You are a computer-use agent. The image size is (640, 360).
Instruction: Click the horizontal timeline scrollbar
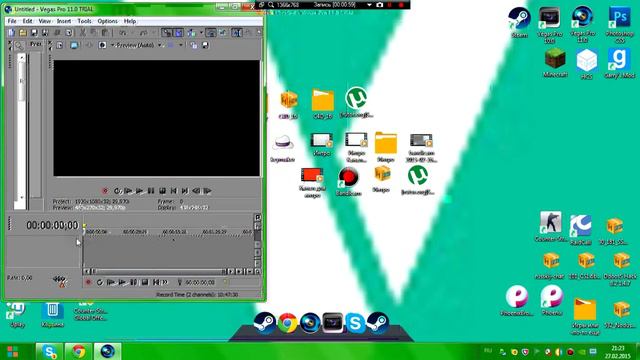pyautogui.click(x=159, y=271)
